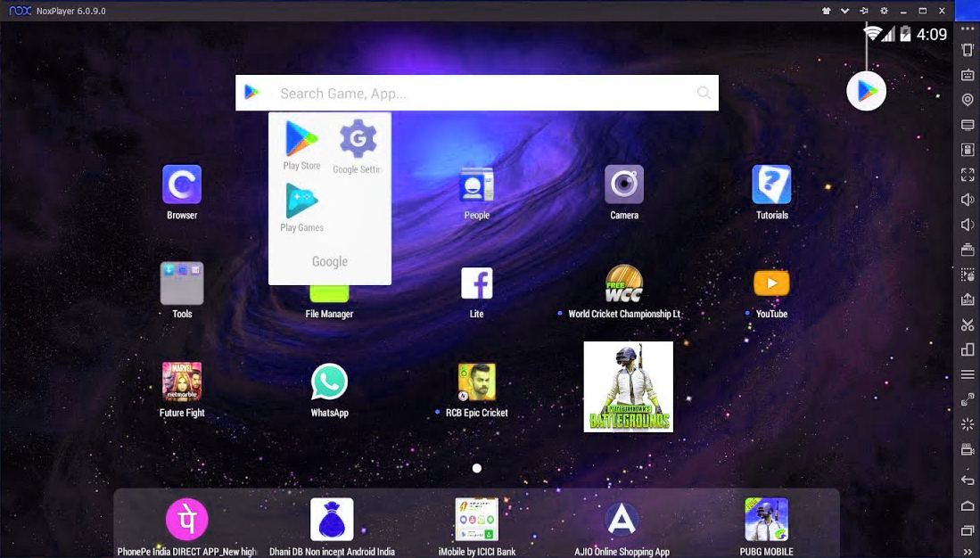The image size is (980, 558).
Task: Click the Shake phone sidebar icon
Action: (968, 50)
